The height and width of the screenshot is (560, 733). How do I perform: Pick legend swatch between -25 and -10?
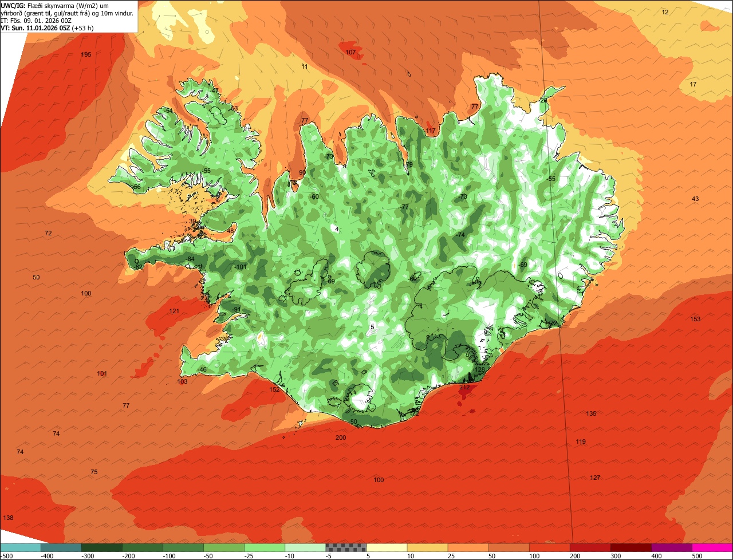point(265,547)
